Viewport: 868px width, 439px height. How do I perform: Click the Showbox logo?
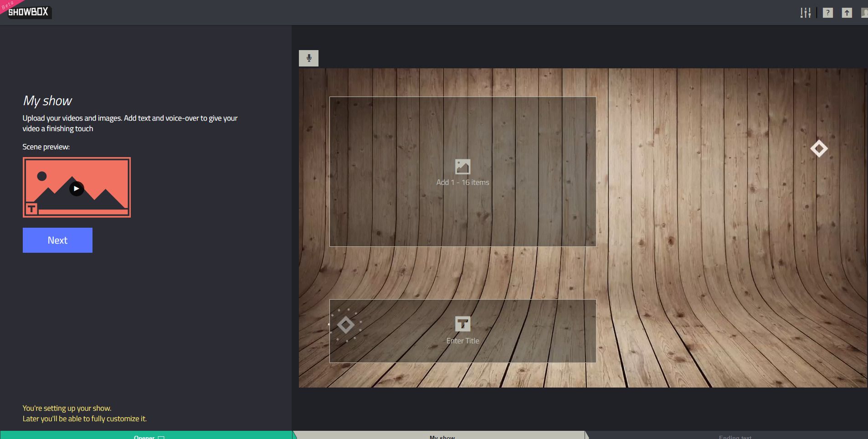[x=28, y=12]
